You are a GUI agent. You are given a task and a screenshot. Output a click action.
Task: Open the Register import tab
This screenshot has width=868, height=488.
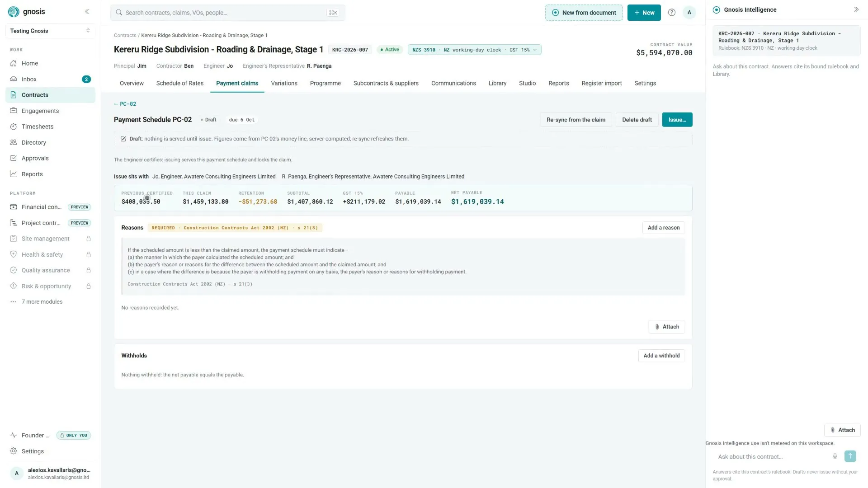pyautogui.click(x=602, y=83)
